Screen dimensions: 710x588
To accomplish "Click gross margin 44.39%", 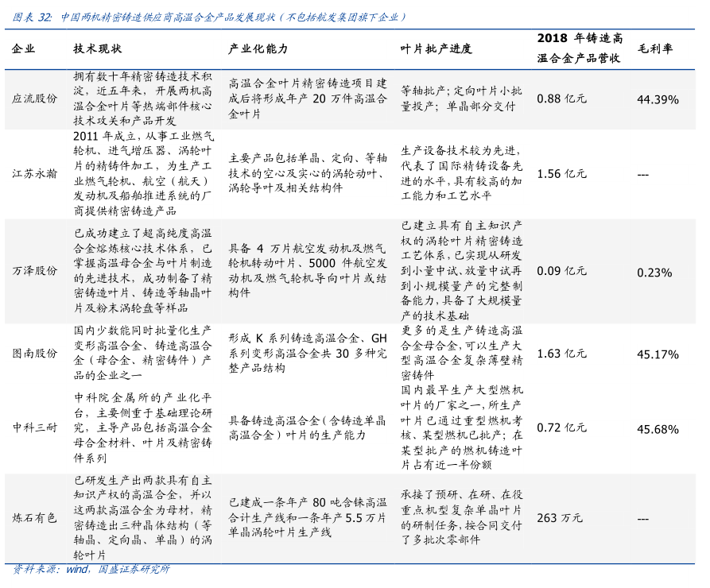I will (x=658, y=99).
